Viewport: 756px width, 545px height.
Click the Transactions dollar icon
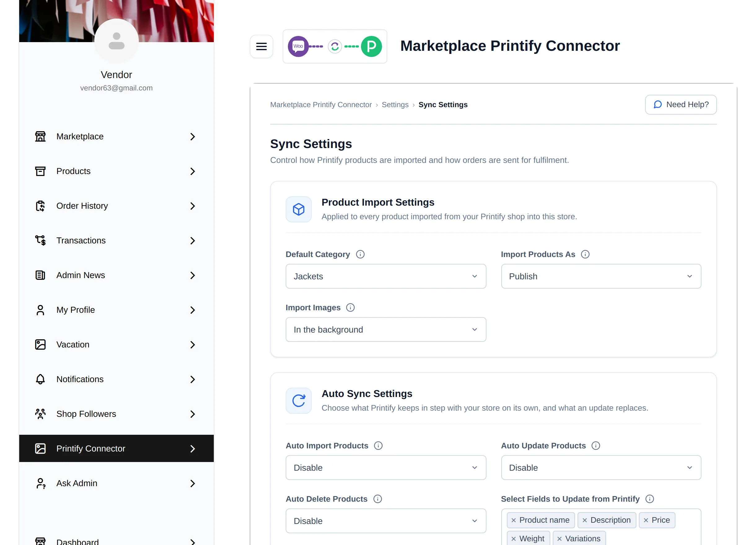tap(40, 241)
